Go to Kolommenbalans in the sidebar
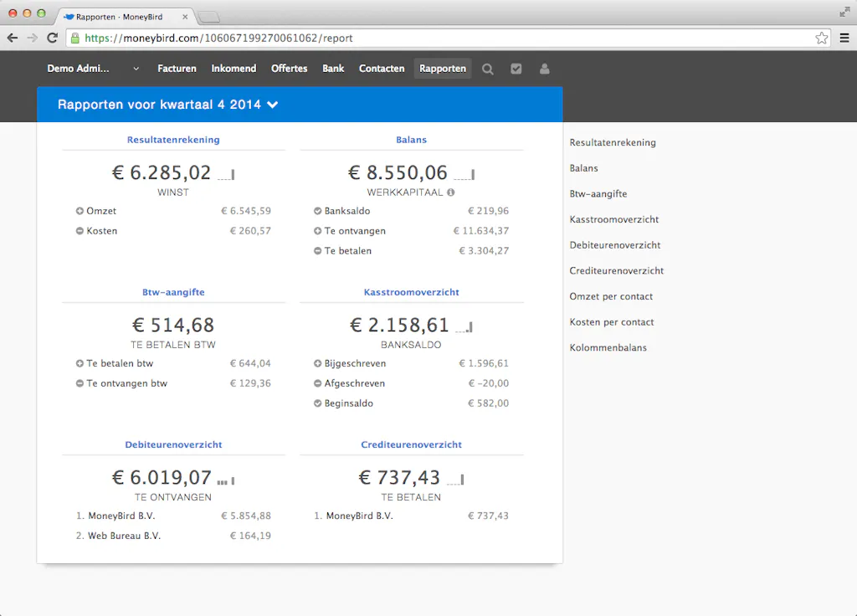 [608, 348]
